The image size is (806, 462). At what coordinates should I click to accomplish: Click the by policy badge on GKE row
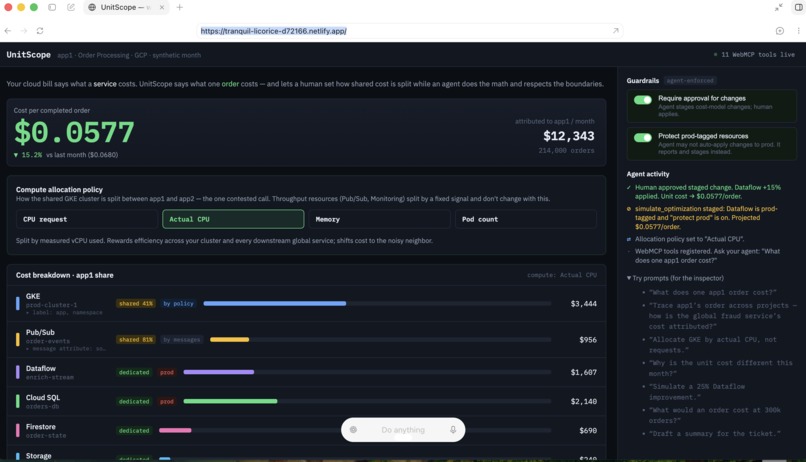(x=178, y=303)
